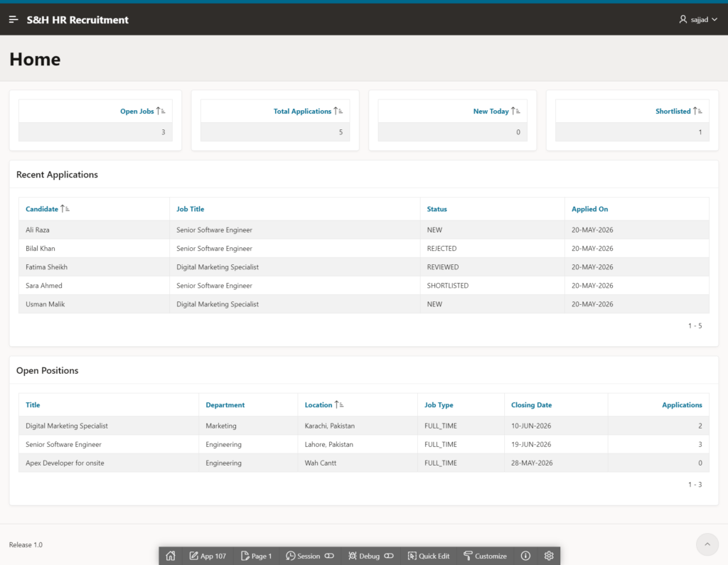Open the Session toolbar menu

click(x=309, y=556)
